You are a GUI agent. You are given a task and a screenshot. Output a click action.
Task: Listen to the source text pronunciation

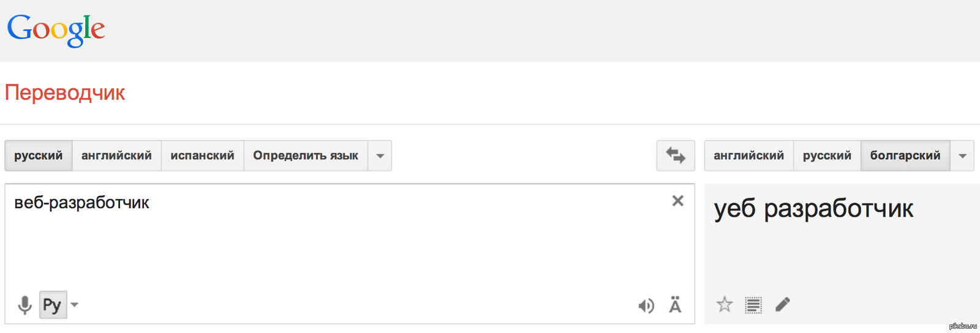[646, 305]
